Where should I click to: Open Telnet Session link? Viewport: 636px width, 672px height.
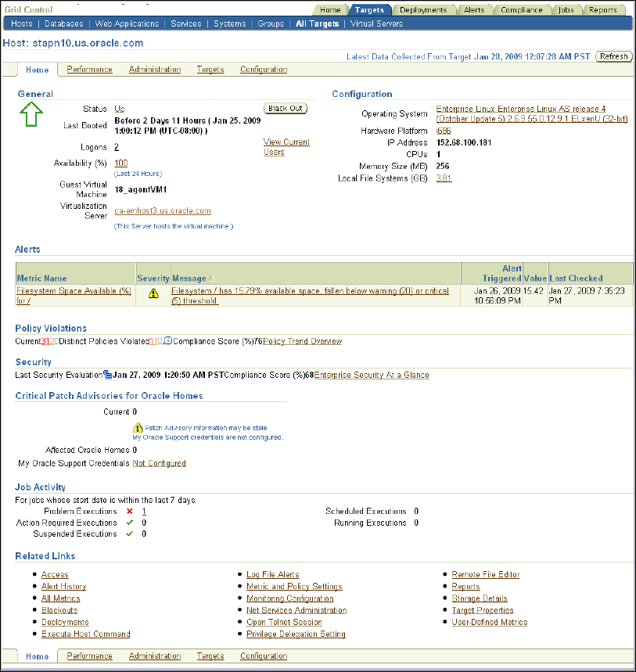coord(284,622)
